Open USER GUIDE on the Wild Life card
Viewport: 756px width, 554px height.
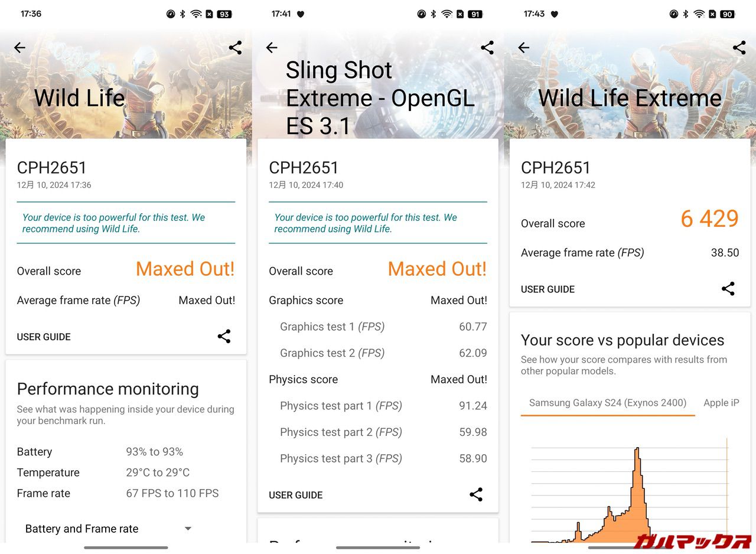click(x=44, y=337)
